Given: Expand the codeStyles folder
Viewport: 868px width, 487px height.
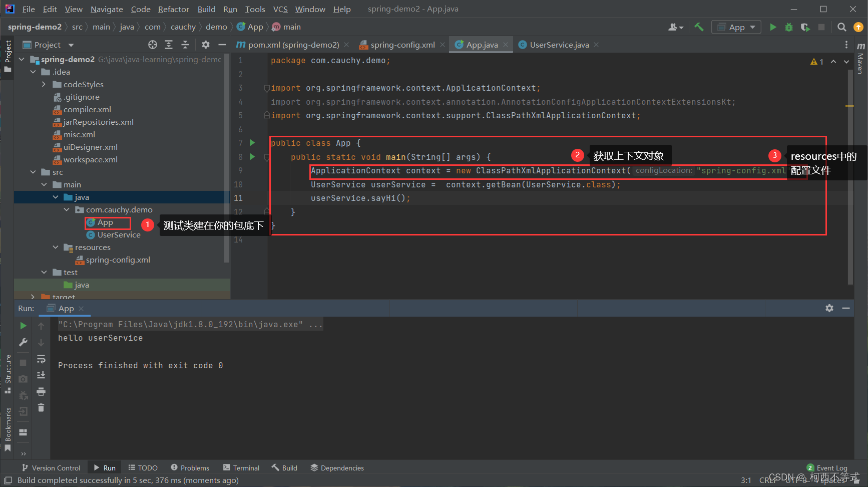Looking at the screenshot, I should [x=44, y=84].
